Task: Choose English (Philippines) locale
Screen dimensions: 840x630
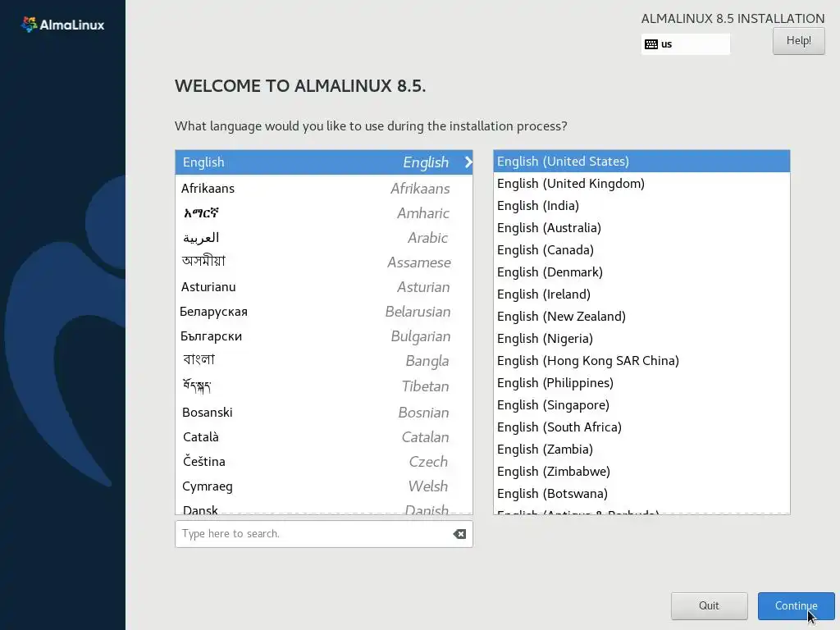Action: tap(641, 383)
